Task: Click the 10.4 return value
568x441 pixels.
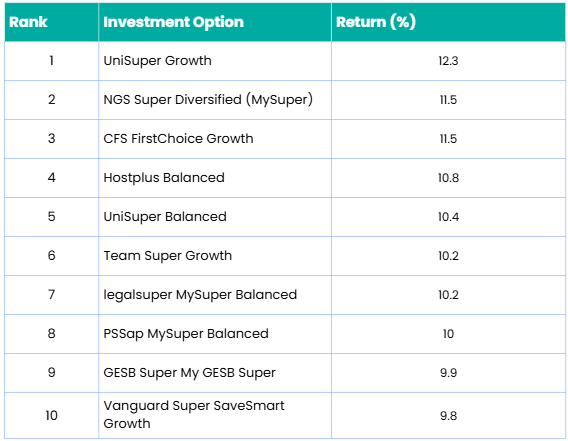Action: pyautogui.click(x=448, y=217)
